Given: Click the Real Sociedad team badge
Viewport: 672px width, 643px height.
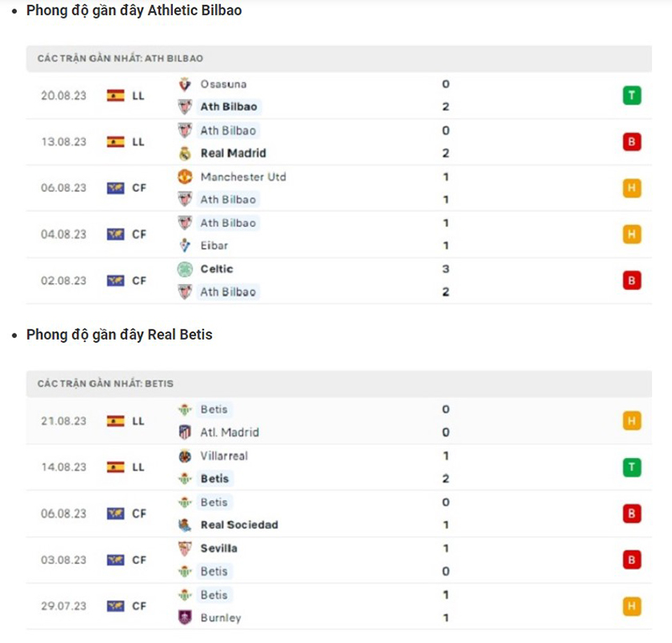Looking at the screenshot, I should [186, 525].
